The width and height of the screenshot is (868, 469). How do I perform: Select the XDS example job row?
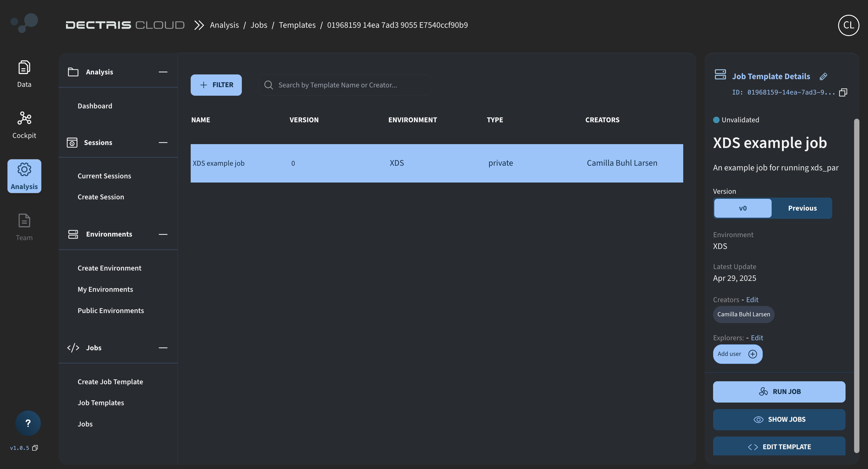pos(437,163)
